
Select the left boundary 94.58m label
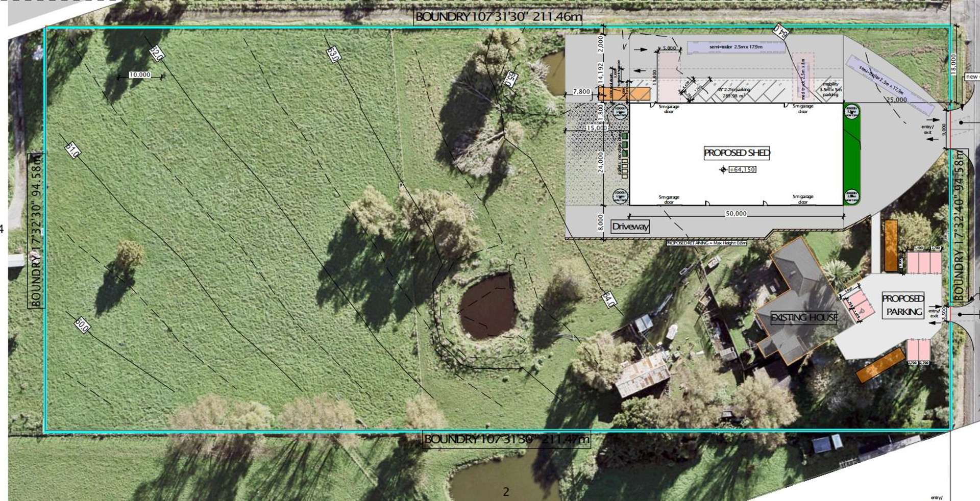point(36,231)
